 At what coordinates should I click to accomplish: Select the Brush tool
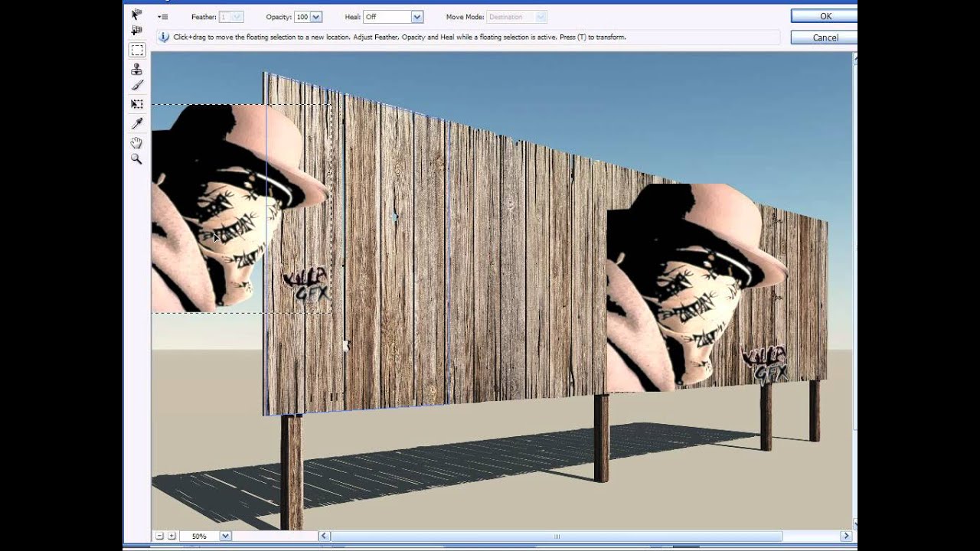click(137, 86)
